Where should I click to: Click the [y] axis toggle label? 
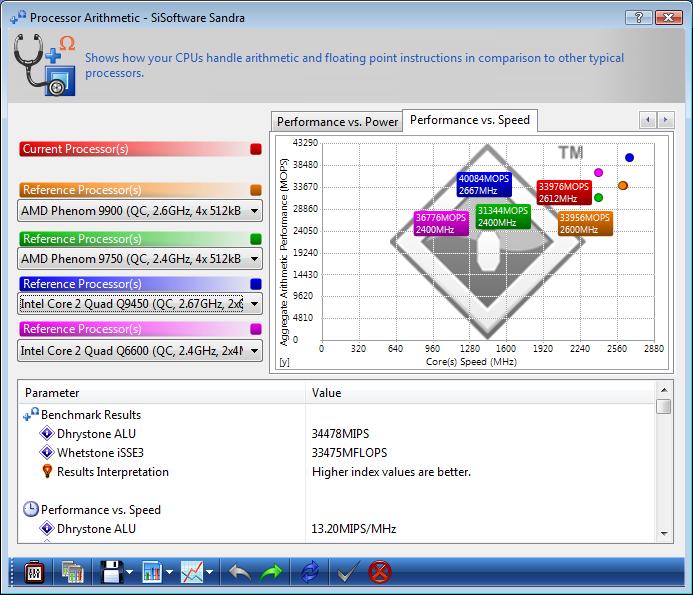[285, 362]
